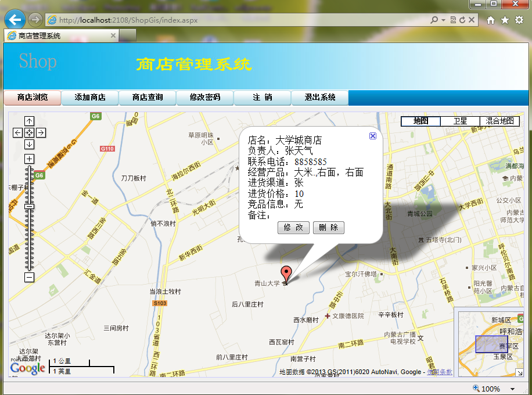This screenshot has width=532, height=395.
Task: Click the 文康德医院 hospital map label
Action: [x=348, y=316]
